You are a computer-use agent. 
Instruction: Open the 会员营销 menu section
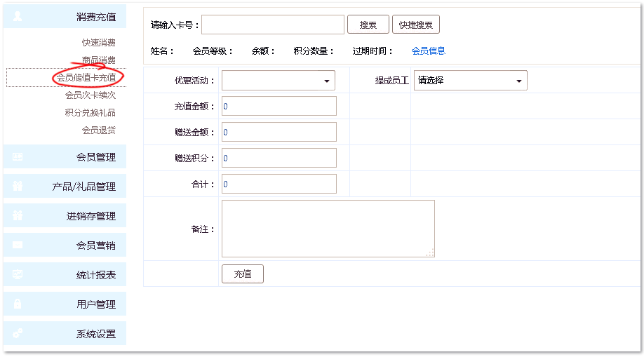tap(65, 245)
